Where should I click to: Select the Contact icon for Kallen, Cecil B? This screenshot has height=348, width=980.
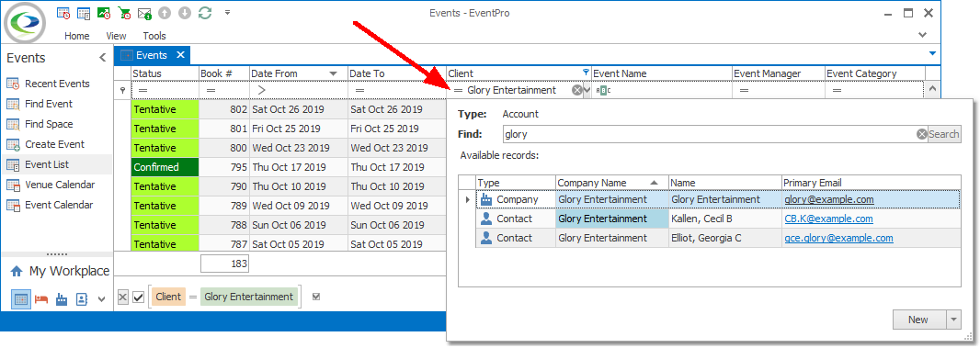(x=486, y=219)
